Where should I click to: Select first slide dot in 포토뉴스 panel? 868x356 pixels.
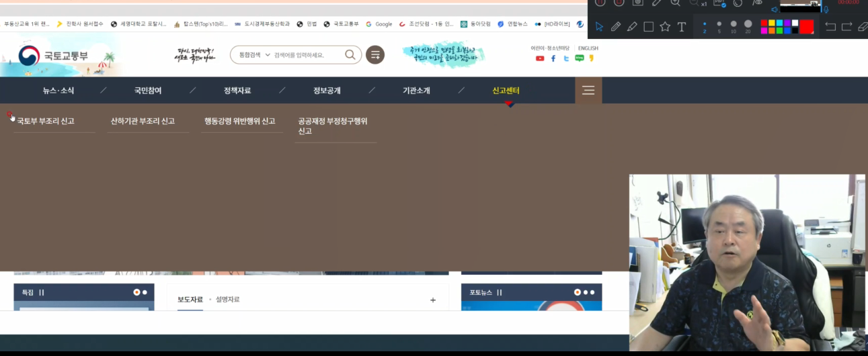pyautogui.click(x=577, y=293)
